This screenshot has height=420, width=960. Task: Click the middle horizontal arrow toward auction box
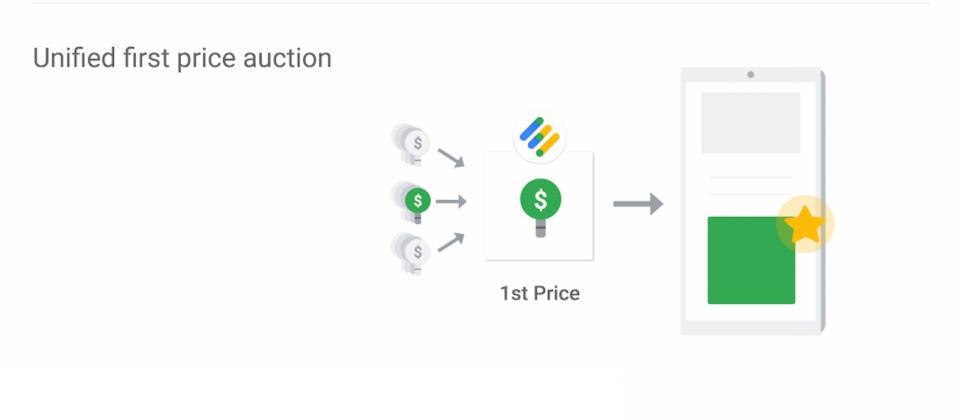tap(451, 201)
